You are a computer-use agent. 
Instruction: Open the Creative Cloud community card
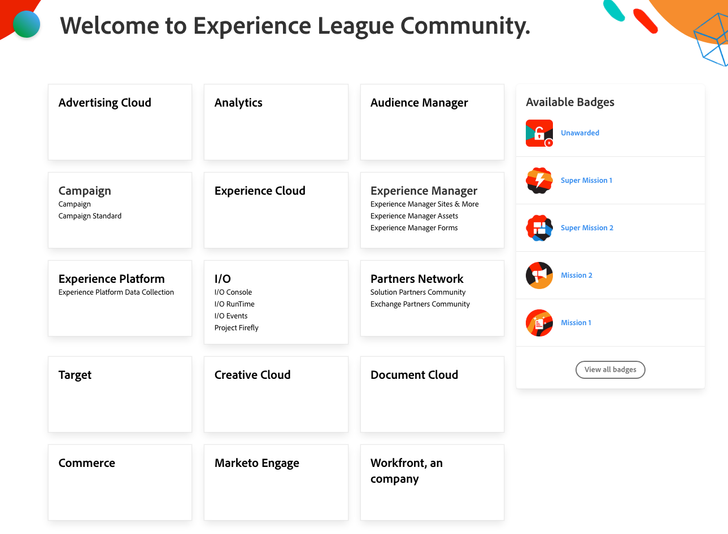[x=276, y=394]
